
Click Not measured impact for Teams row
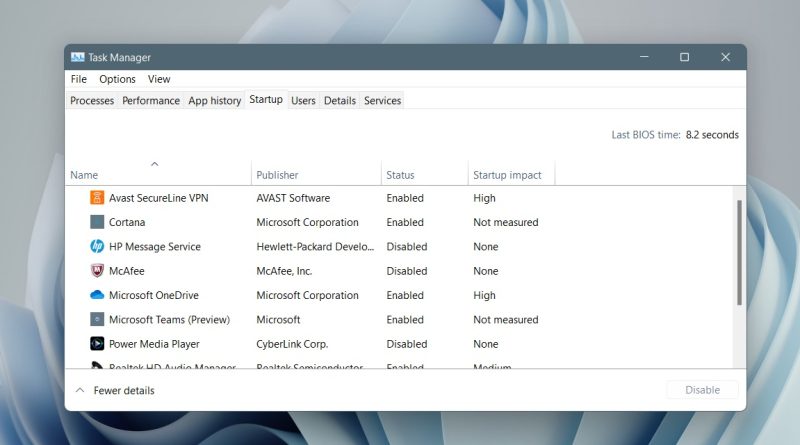(x=506, y=320)
